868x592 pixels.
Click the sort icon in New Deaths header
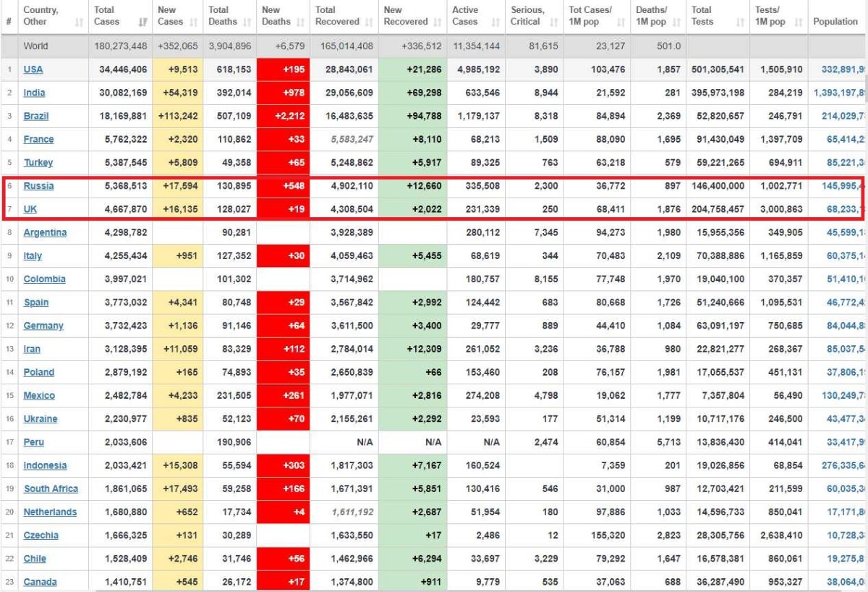click(301, 22)
